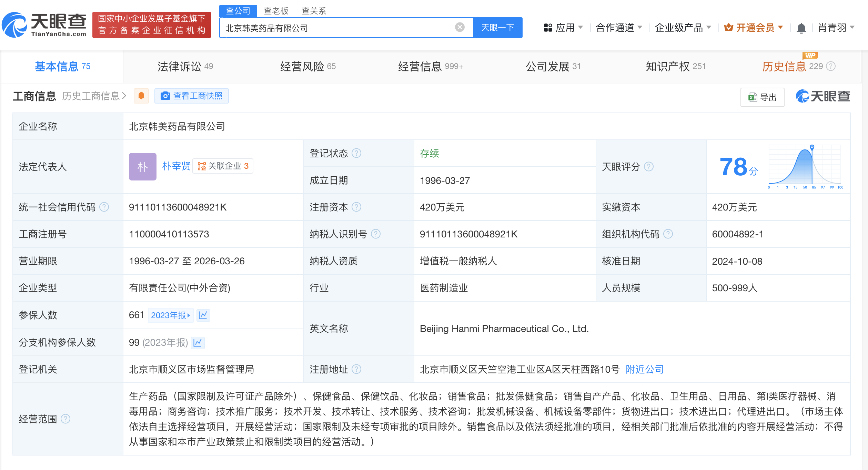This screenshot has width=868, height=470.
Task: Click the help icon next to 登记状态
Action: 356,153
